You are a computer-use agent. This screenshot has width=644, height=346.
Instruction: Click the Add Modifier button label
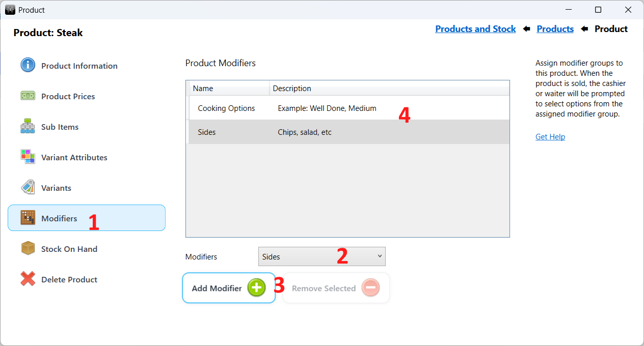[x=217, y=288]
